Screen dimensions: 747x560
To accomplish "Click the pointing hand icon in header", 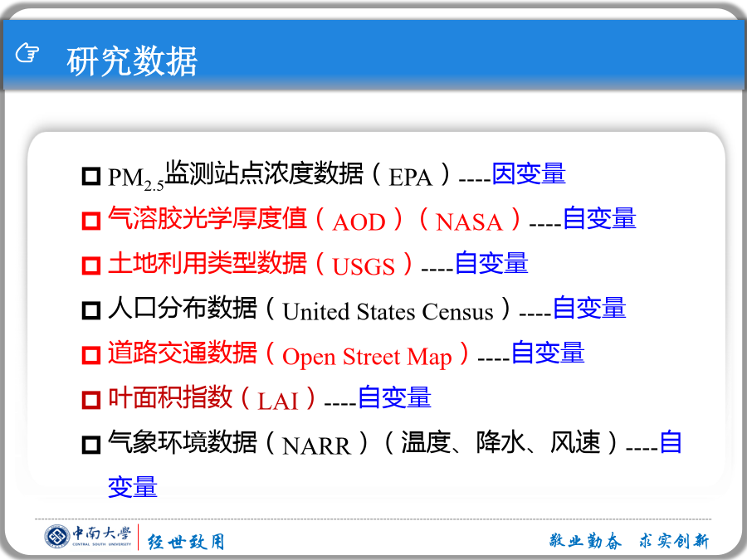I will pos(27,52).
